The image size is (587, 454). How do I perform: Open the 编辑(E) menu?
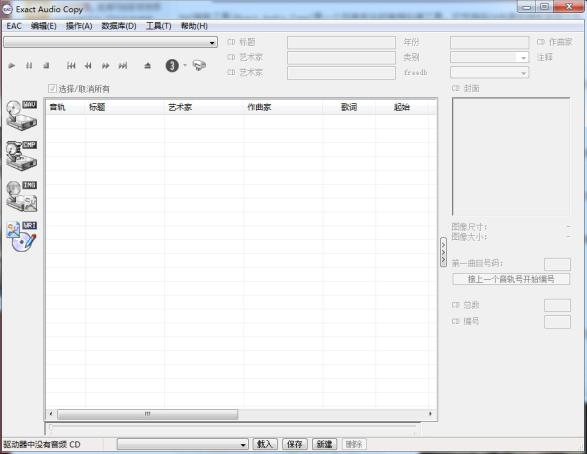tap(43, 26)
